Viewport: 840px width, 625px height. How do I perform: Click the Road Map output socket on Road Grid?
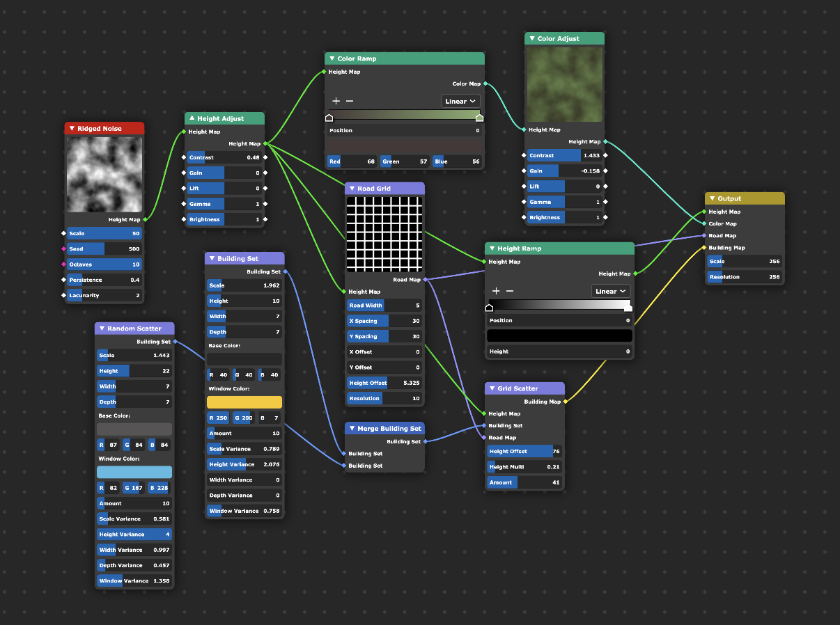[425, 280]
